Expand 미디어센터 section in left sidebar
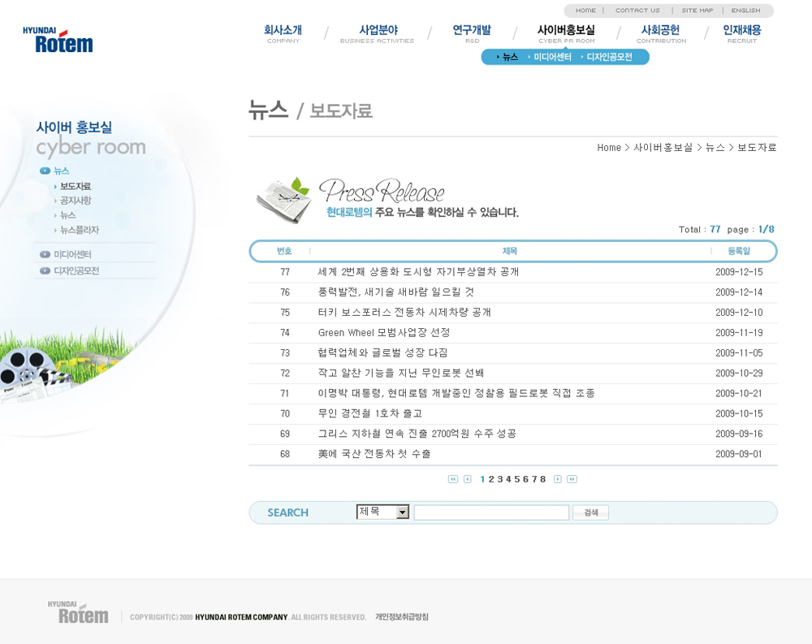812x644 pixels. (x=72, y=254)
